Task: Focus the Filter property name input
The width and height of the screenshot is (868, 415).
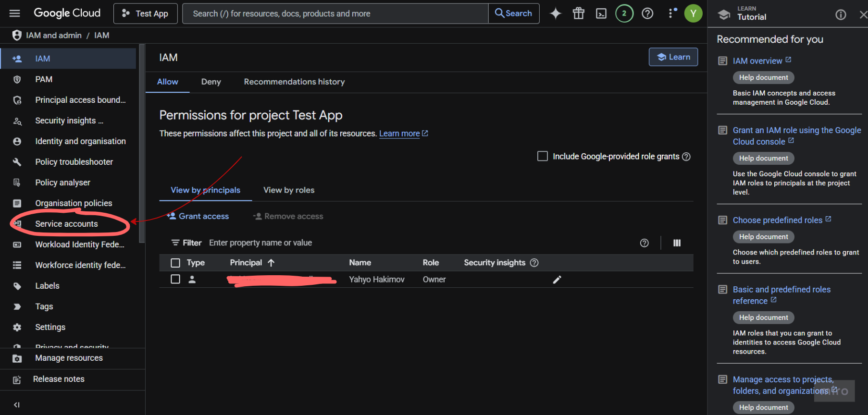Action: click(x=421, y=243)
